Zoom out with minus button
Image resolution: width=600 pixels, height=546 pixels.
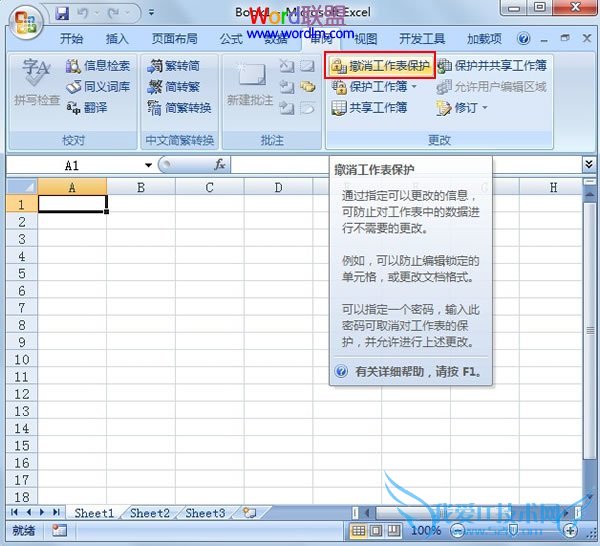457,530
